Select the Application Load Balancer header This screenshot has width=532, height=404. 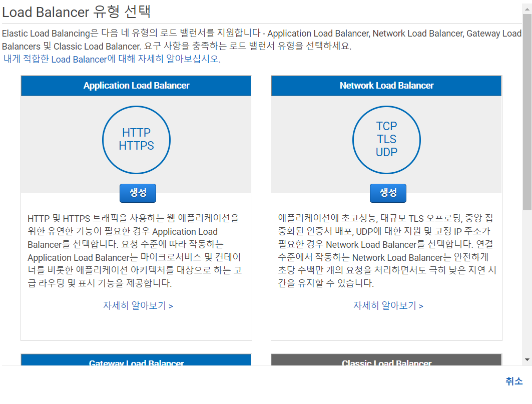137,86
